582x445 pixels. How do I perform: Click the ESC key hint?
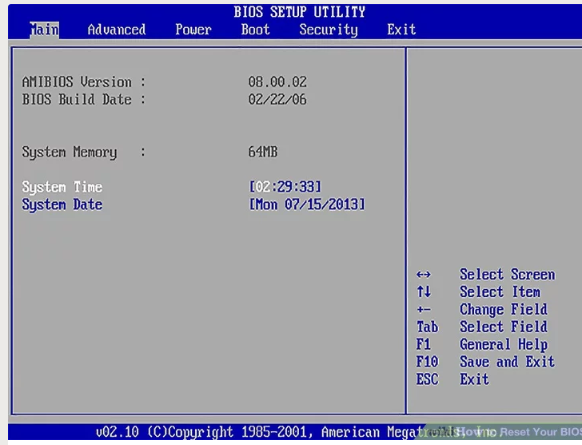click(x=427, y=379)
